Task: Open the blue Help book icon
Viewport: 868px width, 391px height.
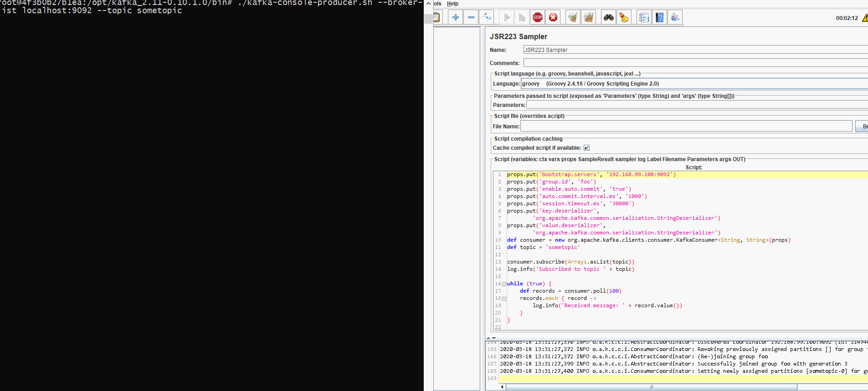Action: point(660,17)
